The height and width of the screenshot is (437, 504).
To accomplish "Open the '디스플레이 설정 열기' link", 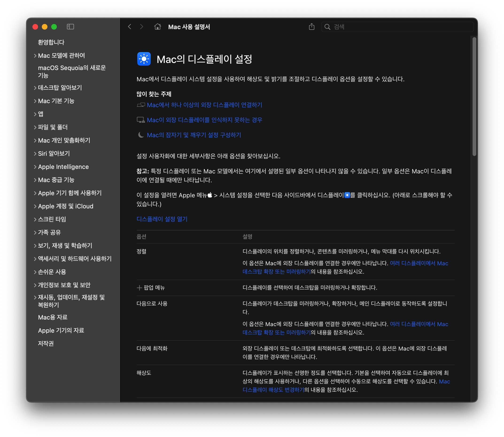I will pos(162,219).
